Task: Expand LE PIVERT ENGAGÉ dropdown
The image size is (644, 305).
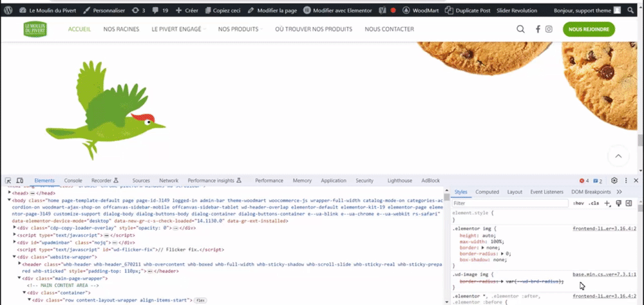Action: (x=178, y=29)
